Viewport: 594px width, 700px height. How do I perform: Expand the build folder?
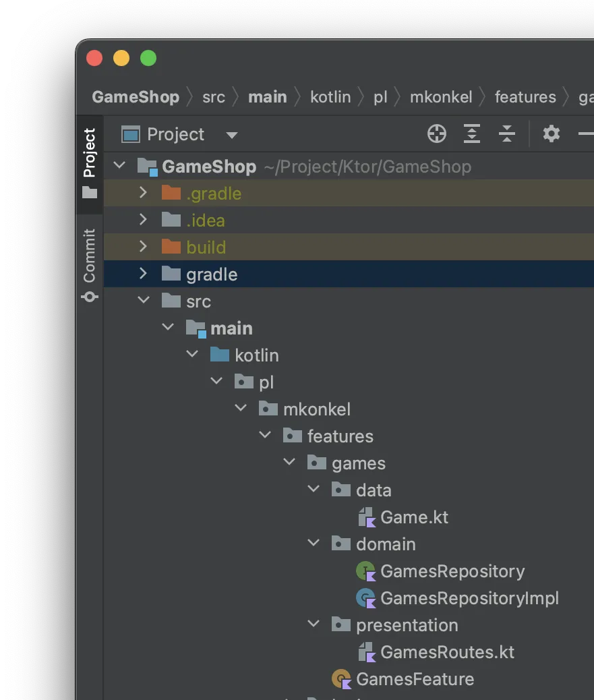[143, 246]
